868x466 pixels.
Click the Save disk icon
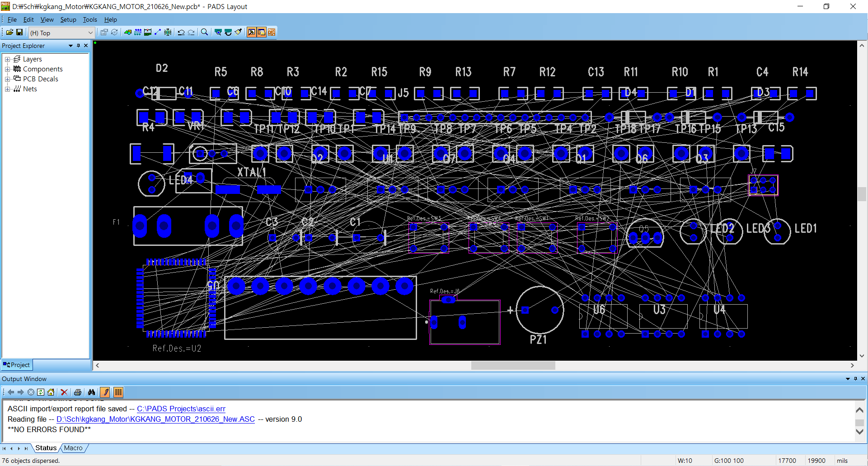[x=19, y=32]
